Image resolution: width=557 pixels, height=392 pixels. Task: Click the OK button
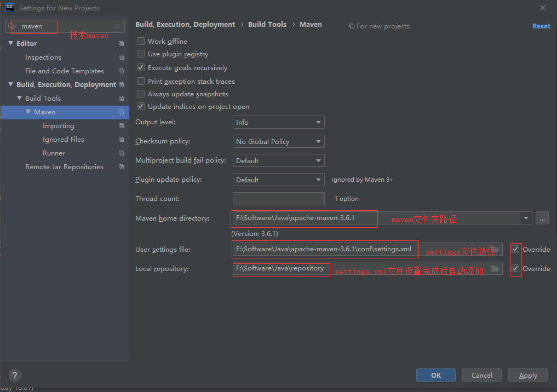[x=436, y=376]
